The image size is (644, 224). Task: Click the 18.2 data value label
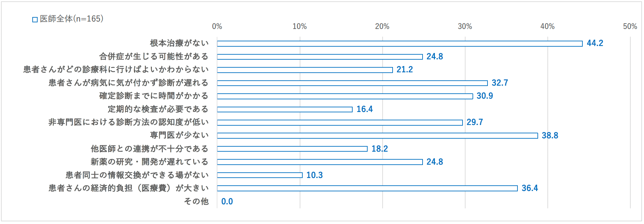click(380, 149)
